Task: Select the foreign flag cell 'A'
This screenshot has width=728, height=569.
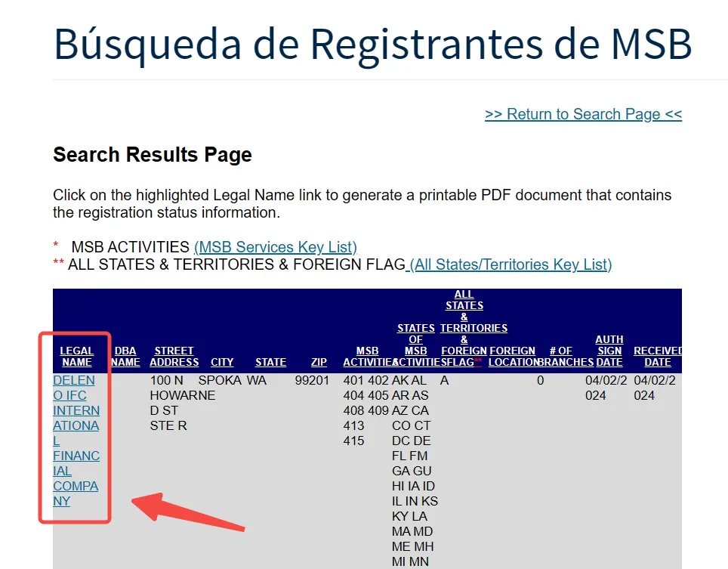Action: click(444, 380)
